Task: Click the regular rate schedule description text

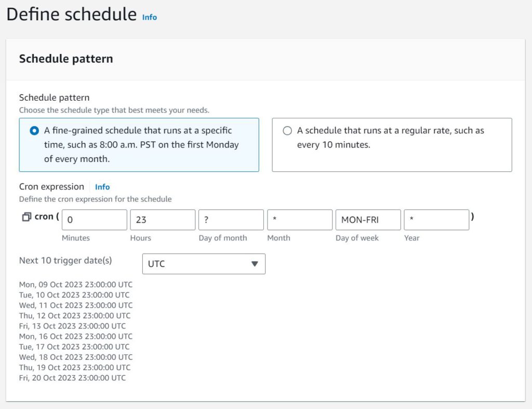Action: (x=391, y=138)
